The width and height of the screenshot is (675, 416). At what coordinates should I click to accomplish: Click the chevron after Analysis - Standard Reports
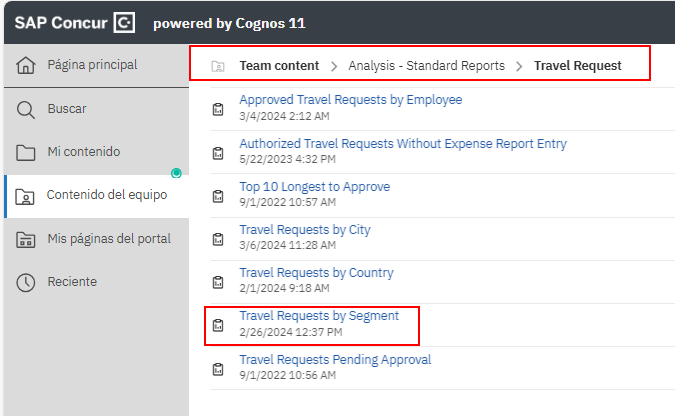pyautogui.click(x=519, y=66)
